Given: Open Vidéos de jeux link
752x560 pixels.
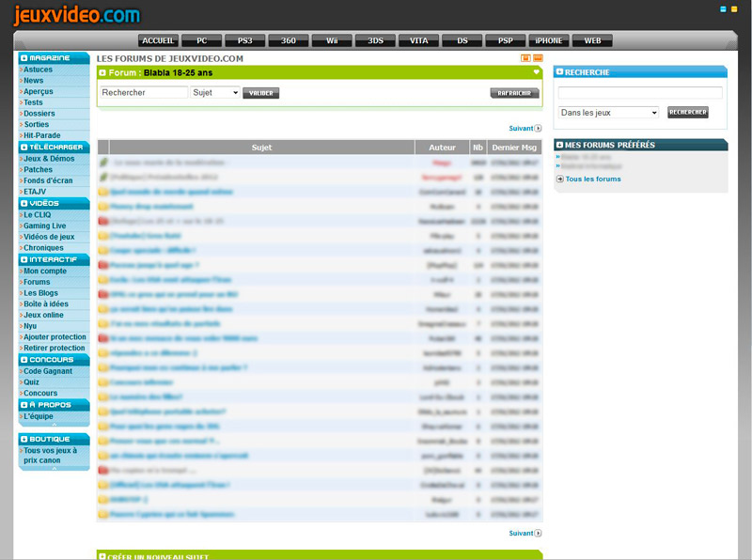Looking at the screenshot, I should pyautogui.click(x=49, y=237).
